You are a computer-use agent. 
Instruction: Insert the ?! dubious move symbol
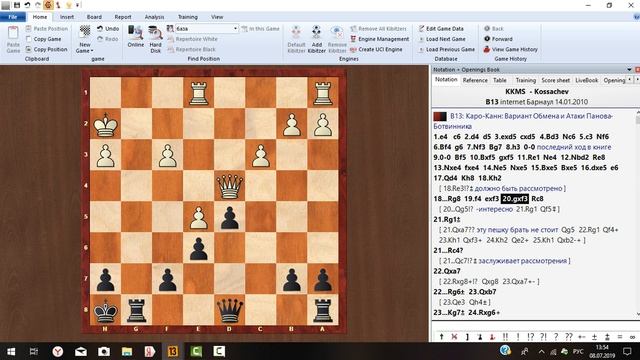543,337
